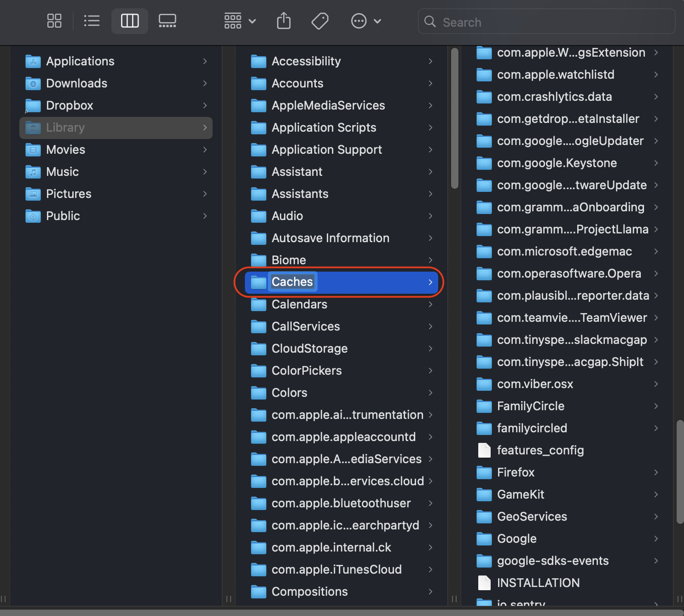The image size is (684, 616).
Task: Click the magnifying glass search icon
Action: coord(429,22)
